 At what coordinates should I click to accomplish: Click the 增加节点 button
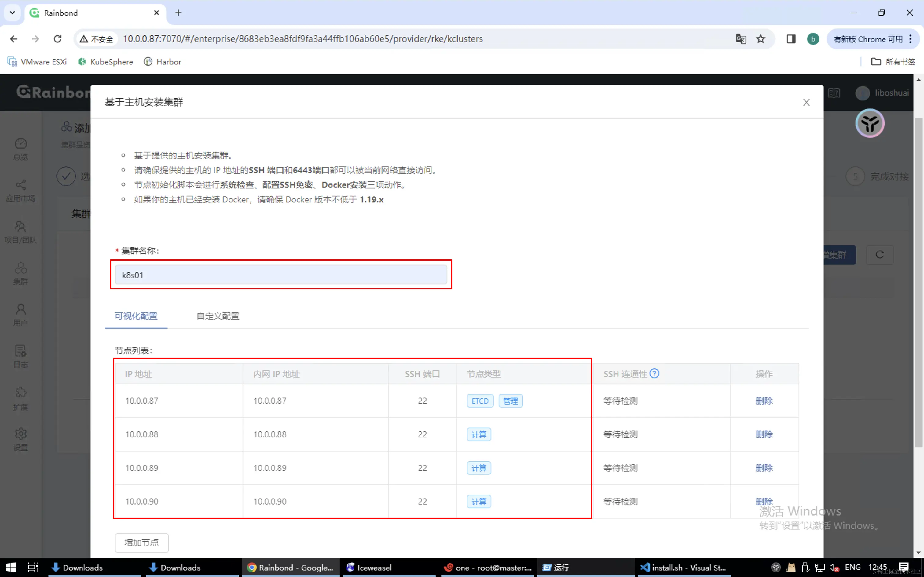click(142, 542)
